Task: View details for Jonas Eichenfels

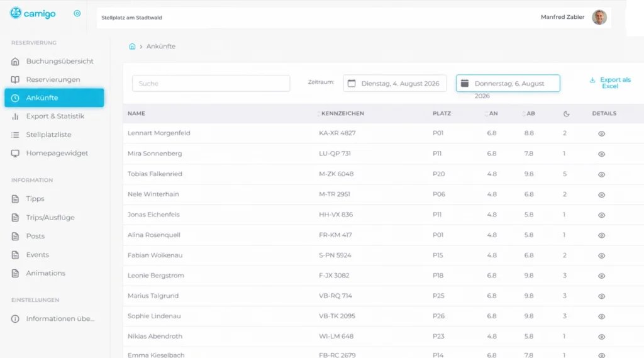Action: 601,215
